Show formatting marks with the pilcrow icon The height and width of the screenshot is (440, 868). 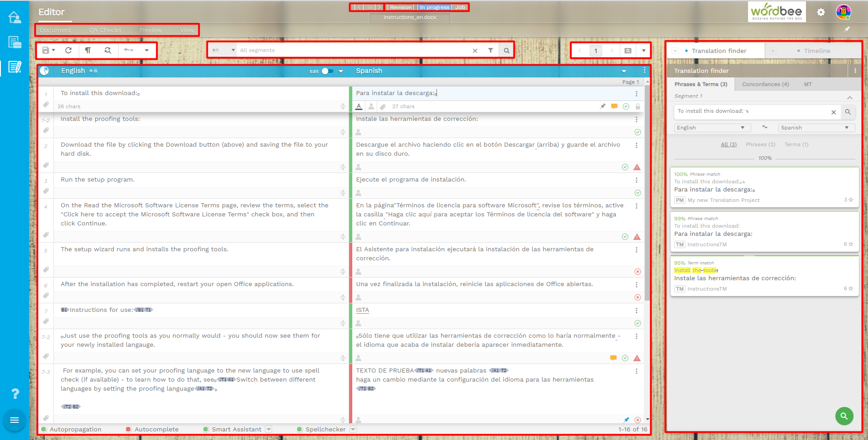pyautogui.click(x=88, y=50)
